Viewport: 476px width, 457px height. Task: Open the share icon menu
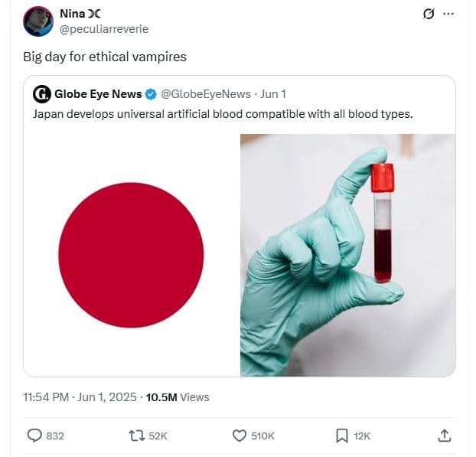444,436
